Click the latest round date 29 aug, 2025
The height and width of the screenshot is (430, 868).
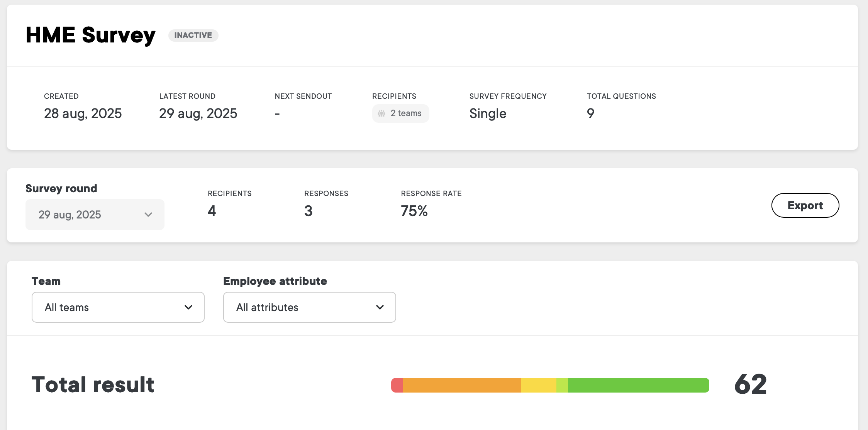198,113
